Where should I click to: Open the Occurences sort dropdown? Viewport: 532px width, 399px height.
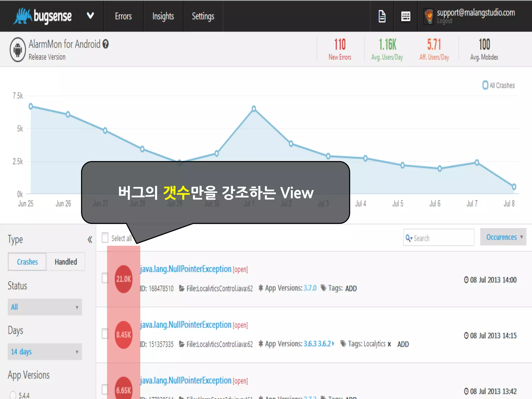pyautogui.click(x=503, y=237)
